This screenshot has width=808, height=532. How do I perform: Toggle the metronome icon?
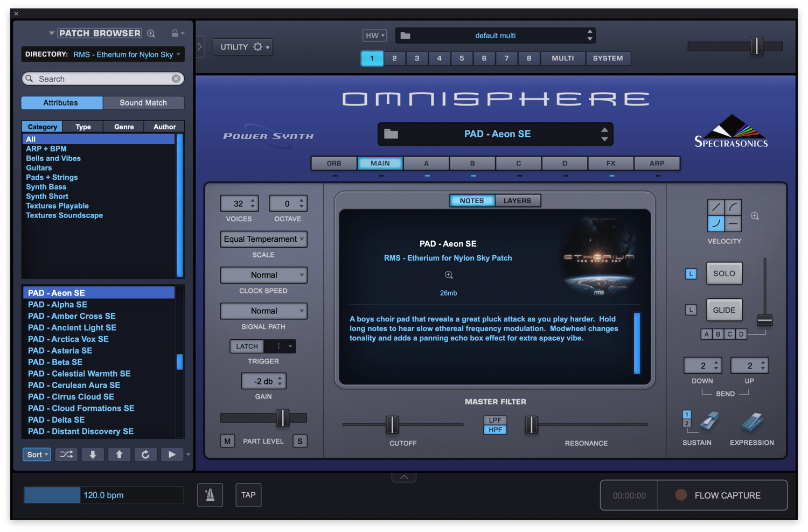[x=210, y=495]
